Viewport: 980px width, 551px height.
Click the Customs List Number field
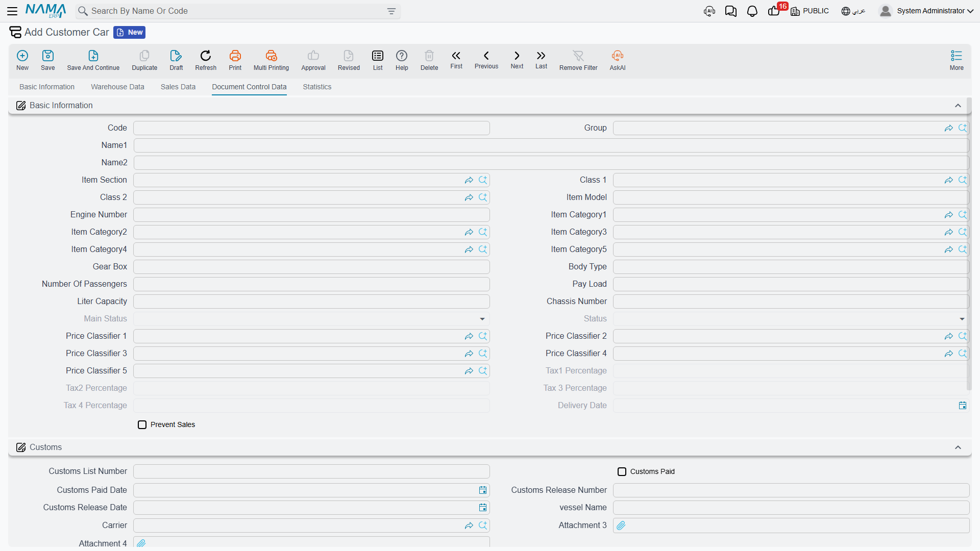click(x=311, y=471)
